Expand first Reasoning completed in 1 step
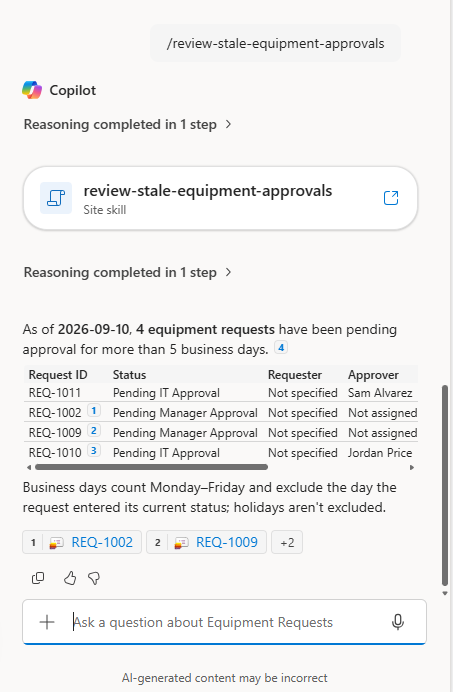Screen dimensions: 453x692 tap(128, 124)
